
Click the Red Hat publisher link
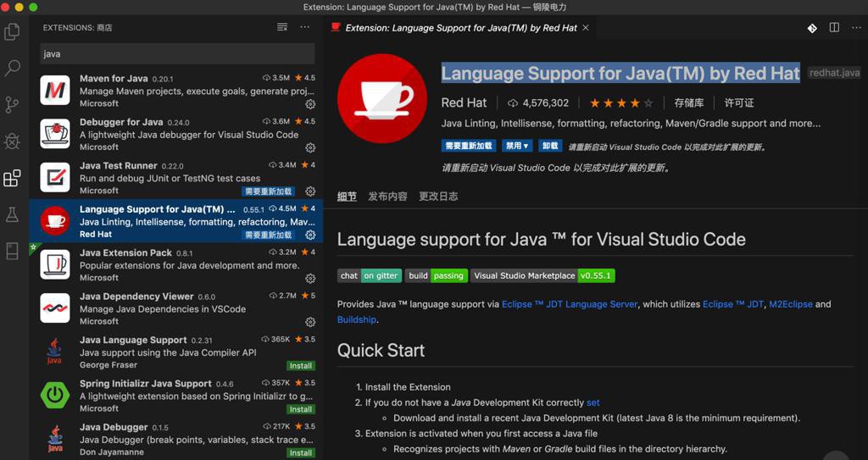[x=464, y=103]
